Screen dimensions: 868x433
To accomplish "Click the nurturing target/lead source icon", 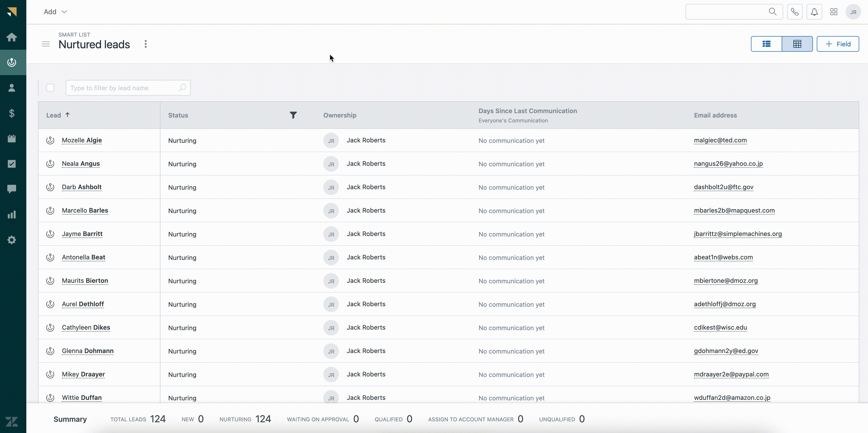I will click(x=12, y=62).
